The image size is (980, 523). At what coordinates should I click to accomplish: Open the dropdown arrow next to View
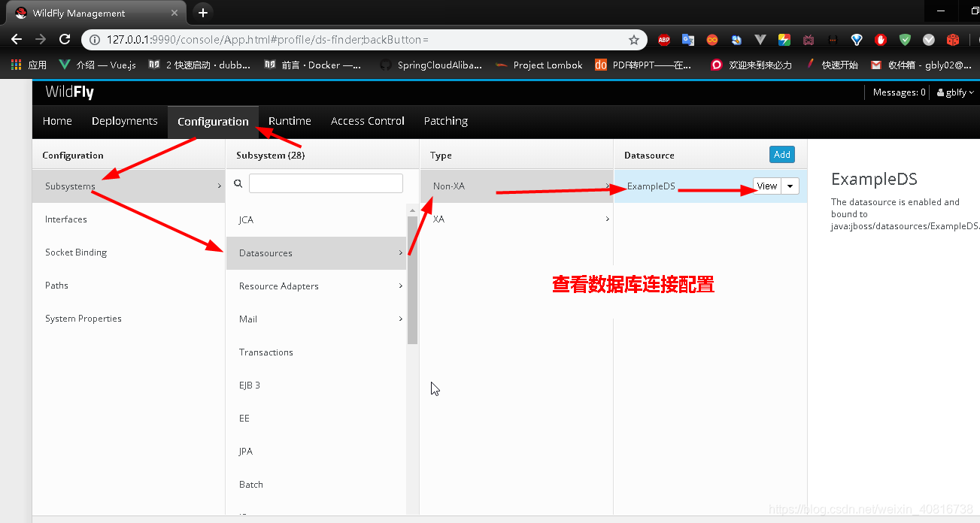(790, 186)
